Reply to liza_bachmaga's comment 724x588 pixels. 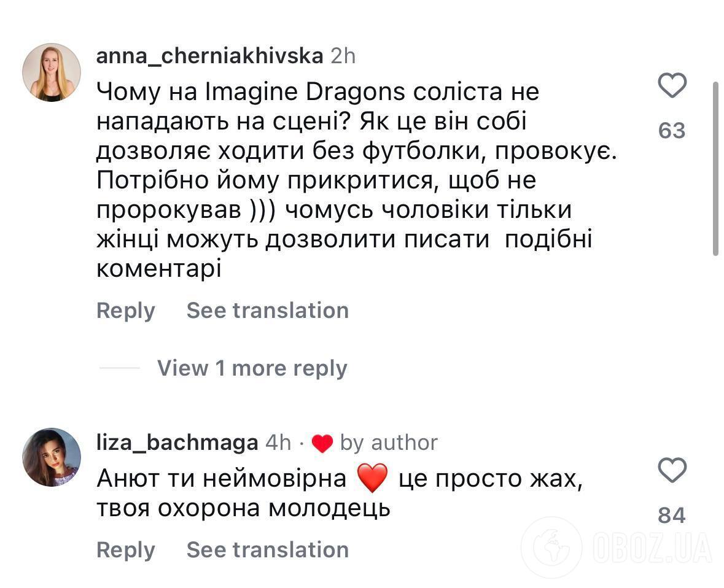(x=125, y=550)
